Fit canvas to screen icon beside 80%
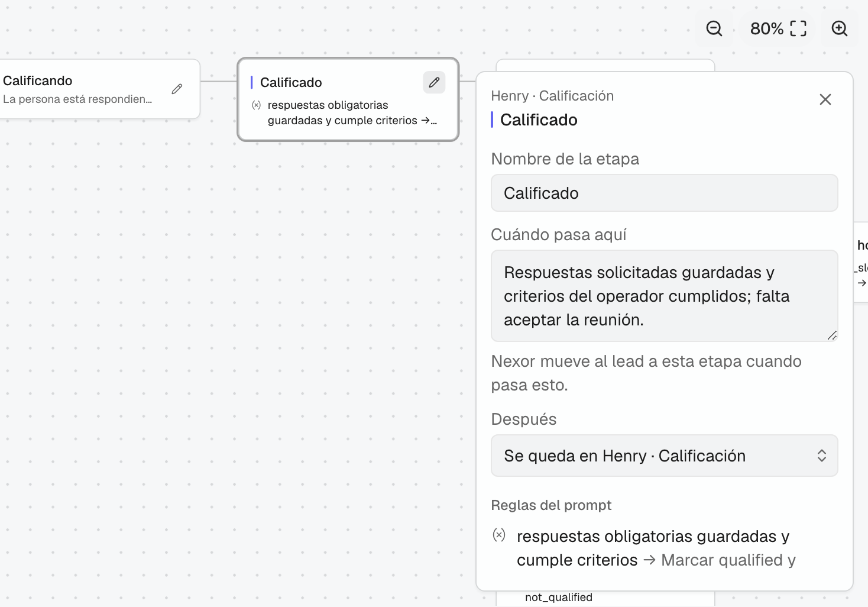The height and width of the screenshot is (607, 868). coord(798,28)
